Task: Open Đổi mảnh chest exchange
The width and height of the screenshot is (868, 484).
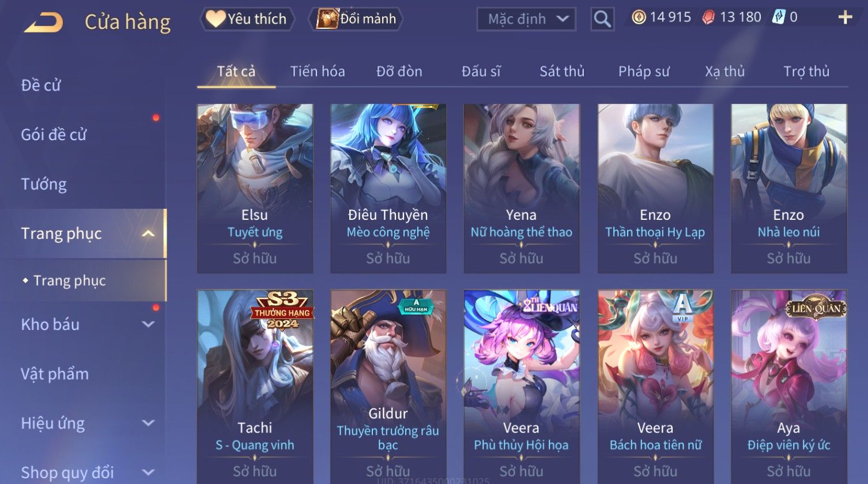Action: pyautogui.click(x=356, y=19)
